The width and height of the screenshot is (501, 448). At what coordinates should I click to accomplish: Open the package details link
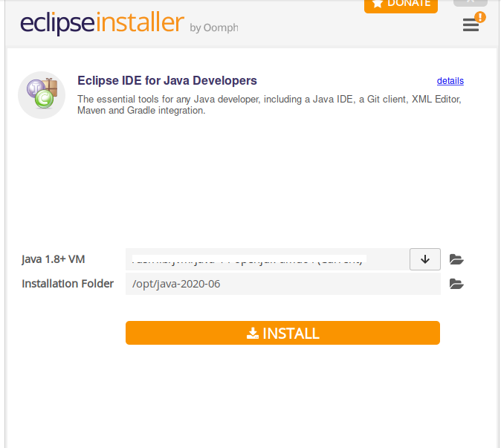(x=450, y=81)
